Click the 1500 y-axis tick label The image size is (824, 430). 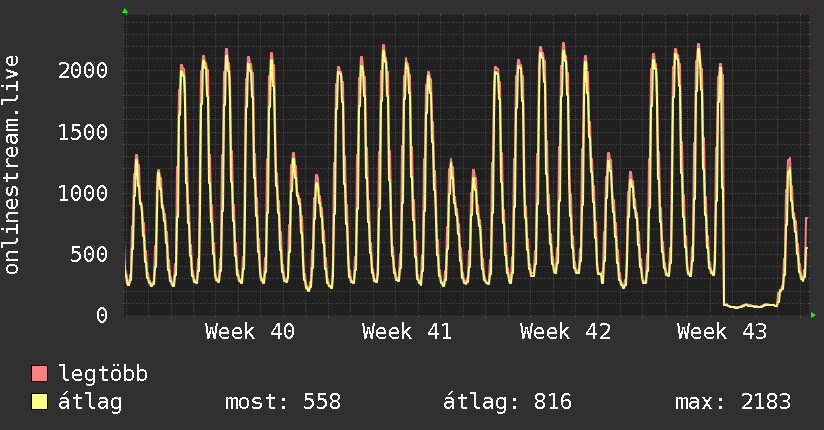(x=83, y=132)
